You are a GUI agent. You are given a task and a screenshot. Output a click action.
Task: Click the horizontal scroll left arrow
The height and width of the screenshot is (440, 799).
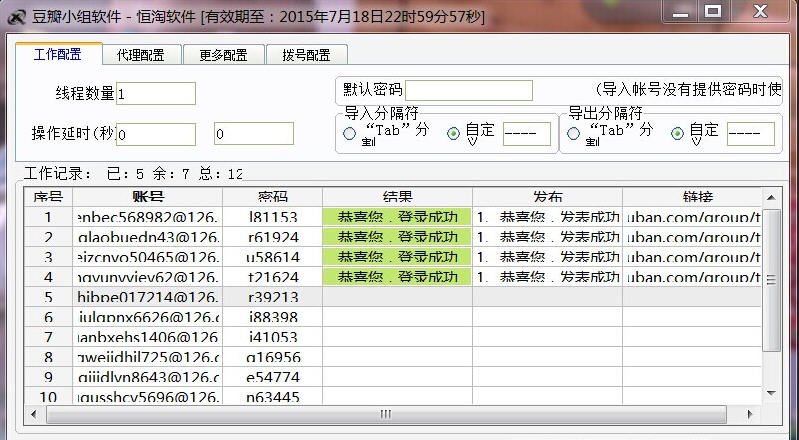[34, 414]
